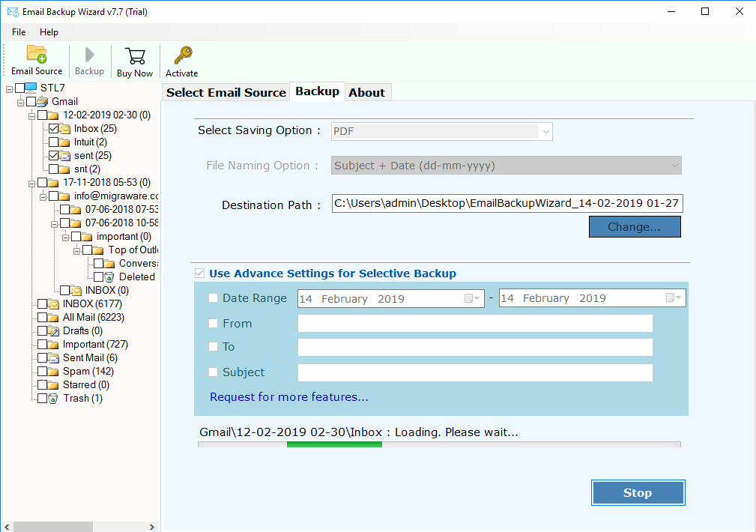The height and width of the screenshot is (532, 756).
Task: Check the All Mail (6223) checkbox
Action: click(x=42, y=318)
